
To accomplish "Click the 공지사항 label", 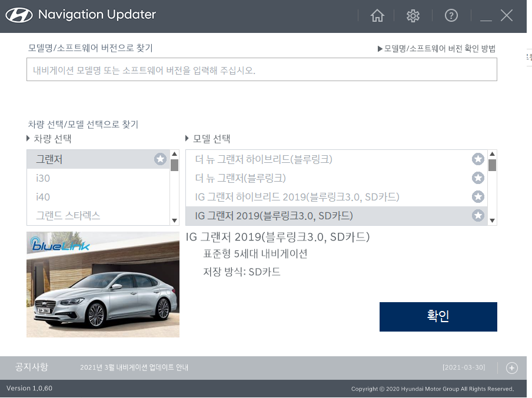I will (x=32, y=367).
